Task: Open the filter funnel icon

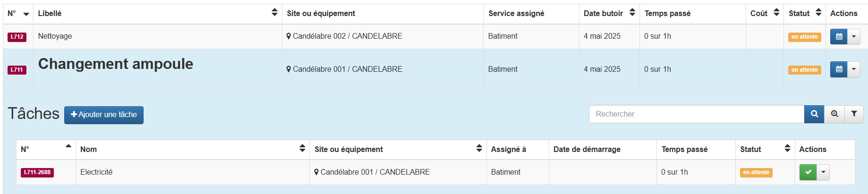Action: (x=854, y=114)
